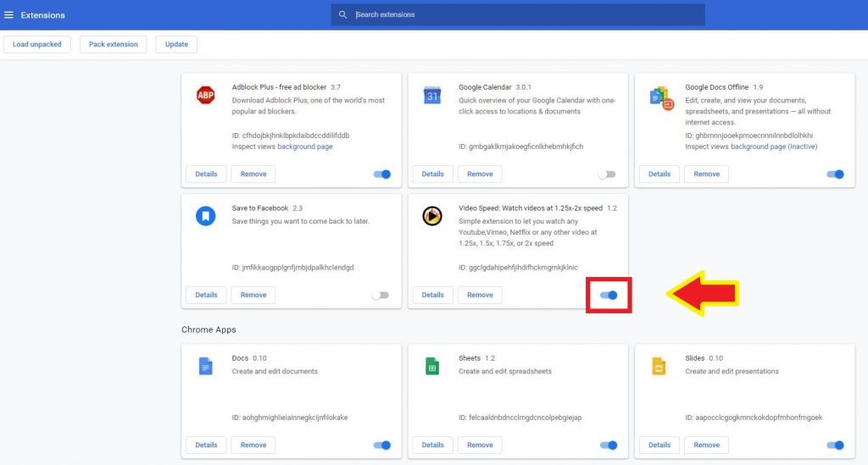Click the Video Speed play icon

pos(431,216)
